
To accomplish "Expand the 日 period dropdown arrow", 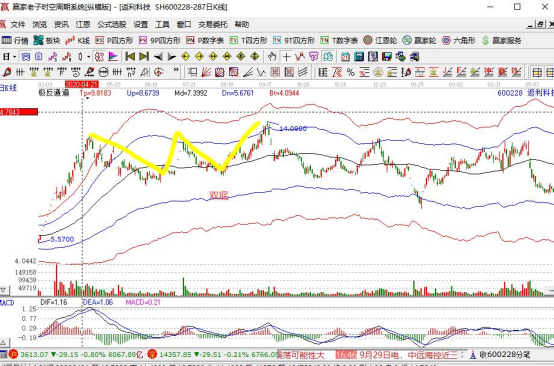I will (x=14, y=57).
